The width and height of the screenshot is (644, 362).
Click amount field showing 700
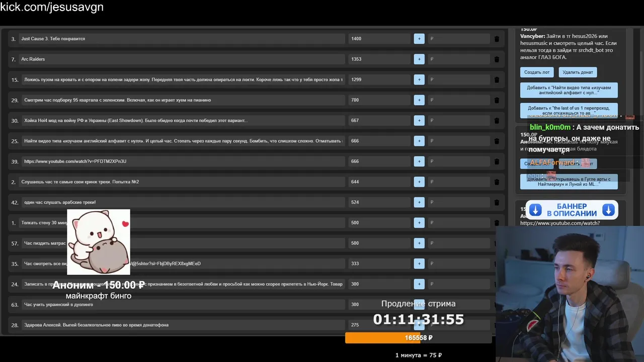point(379,100)
